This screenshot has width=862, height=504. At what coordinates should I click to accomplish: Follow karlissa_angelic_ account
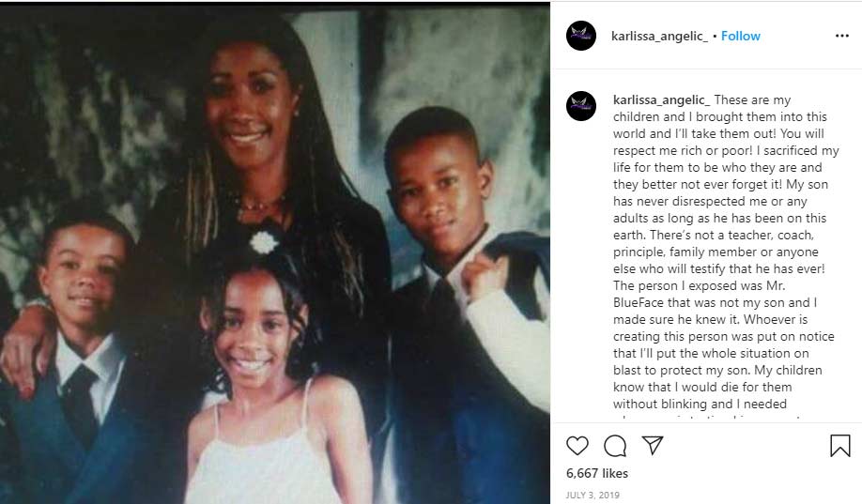point(741,36)
